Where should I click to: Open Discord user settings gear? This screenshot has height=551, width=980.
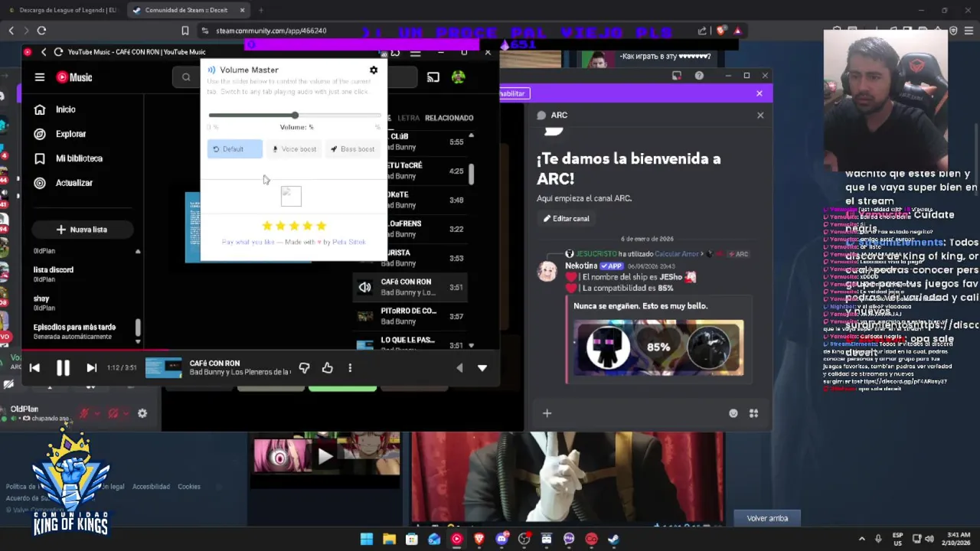point(142,413)
